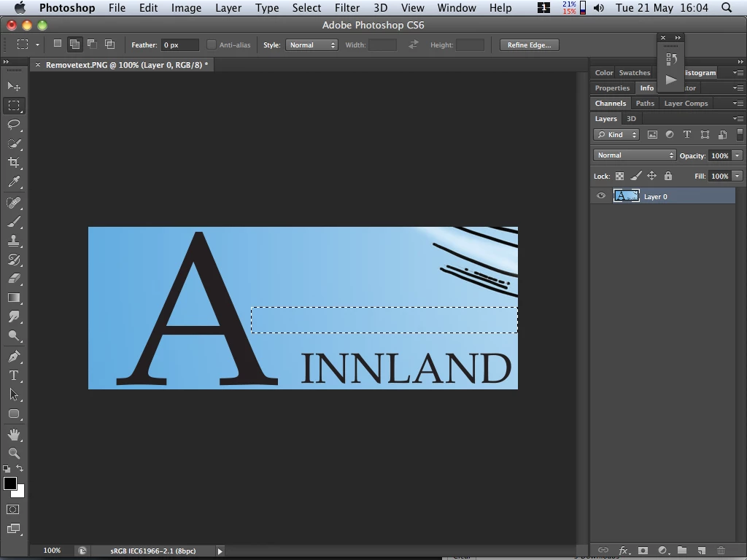Viewport: 747px width, 560px height.
Task: Create new fill or adjustment layer
Action: (662, 551)
